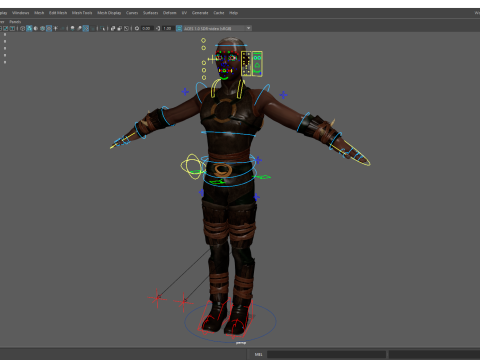The width and height of the screenshot is (480, 360).
Task: Open the Generate menu
Action: pyautogui.click(x=200, y=13)
